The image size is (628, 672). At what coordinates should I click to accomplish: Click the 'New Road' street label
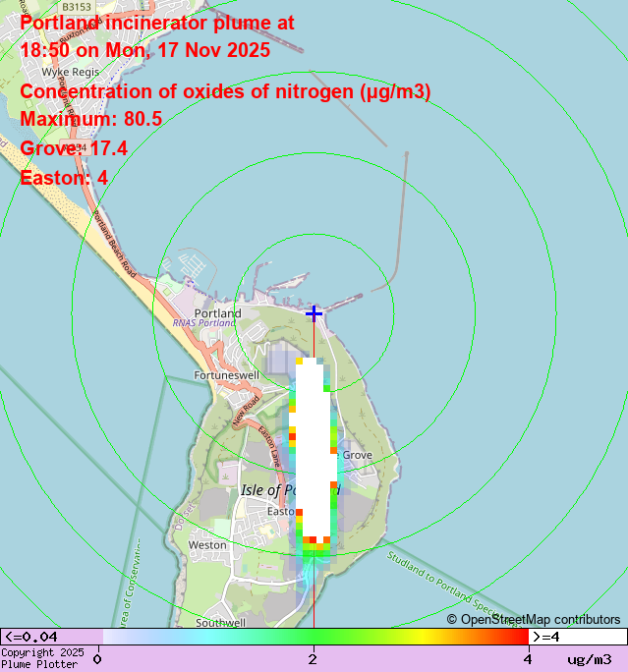(x=246, y=411)
